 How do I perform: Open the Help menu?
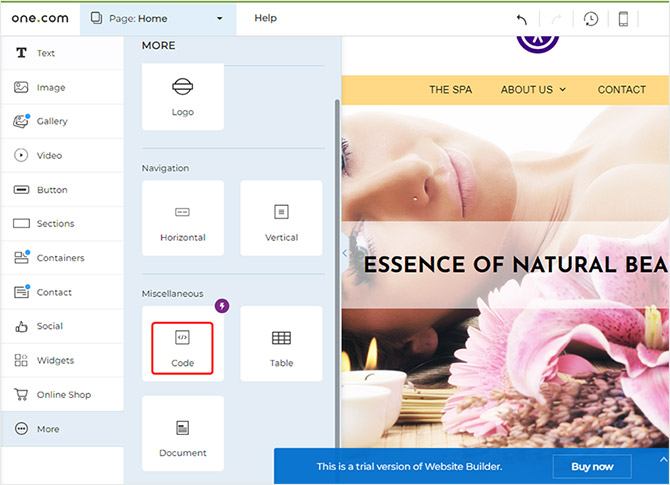pyautogui.click(x=265, y=18)
